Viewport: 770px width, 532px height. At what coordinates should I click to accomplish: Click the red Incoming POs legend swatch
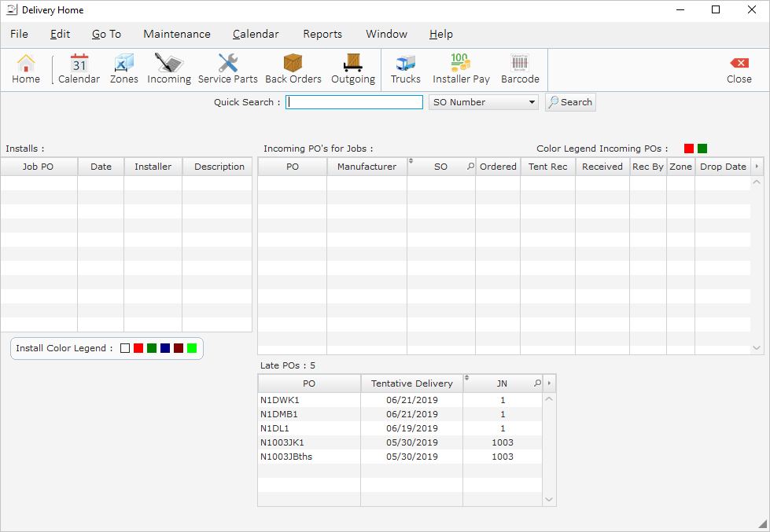pyautogui.click(x=689, y=149)
